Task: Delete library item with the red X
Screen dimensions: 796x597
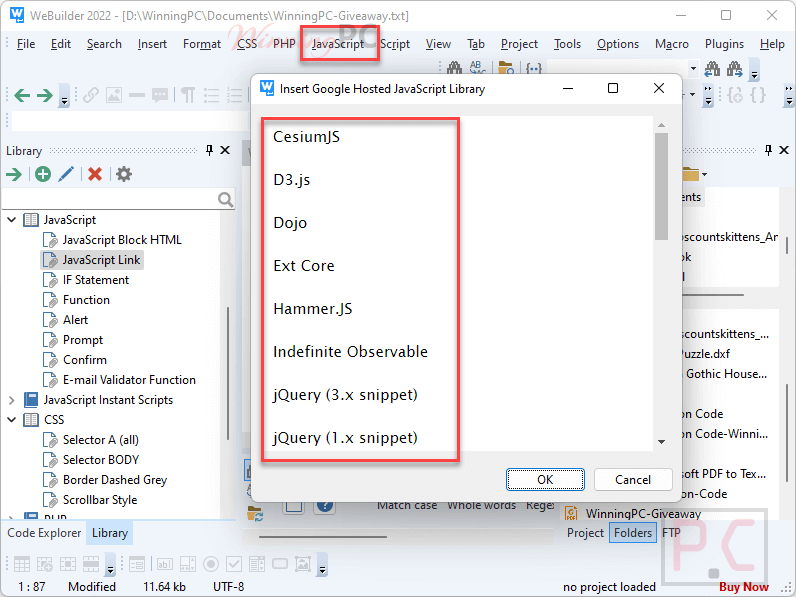Action: 94,174
